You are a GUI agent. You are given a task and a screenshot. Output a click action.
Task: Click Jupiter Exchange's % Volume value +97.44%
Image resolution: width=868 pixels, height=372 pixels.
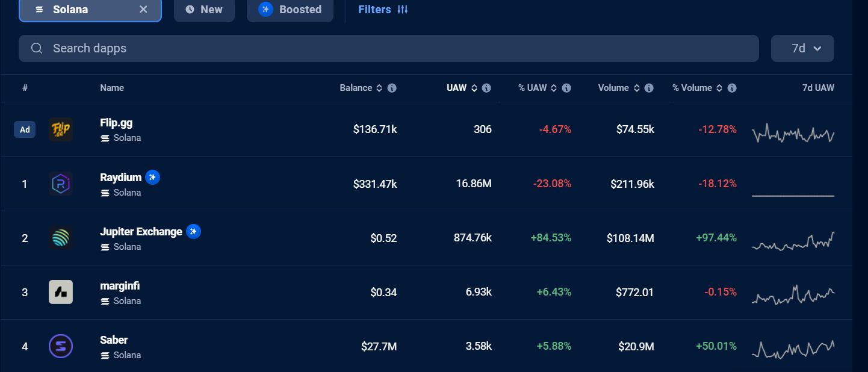point(716,238)
